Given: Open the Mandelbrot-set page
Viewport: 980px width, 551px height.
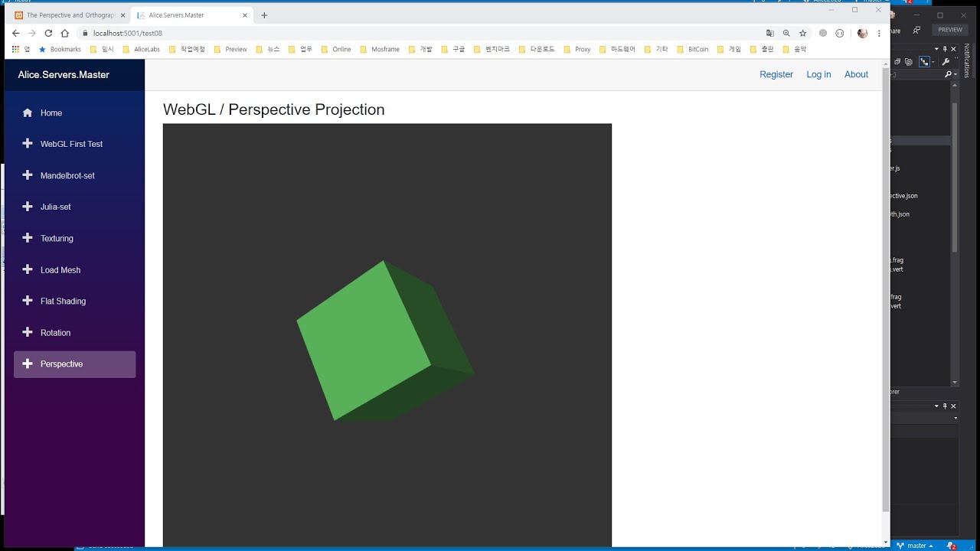Looking at the screenshot, I should pyautogui.click(x=74, y=175).
